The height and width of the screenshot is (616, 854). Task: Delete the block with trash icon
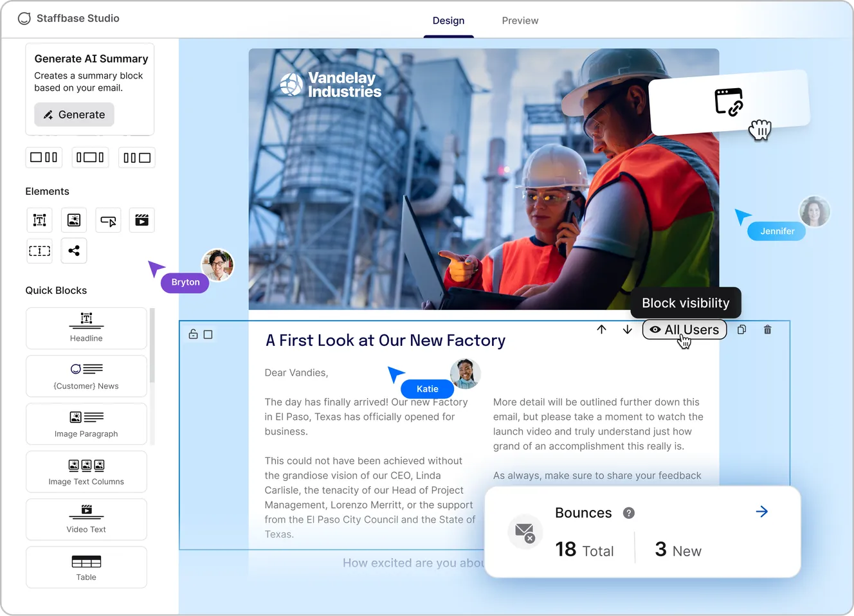coord(767,329)
